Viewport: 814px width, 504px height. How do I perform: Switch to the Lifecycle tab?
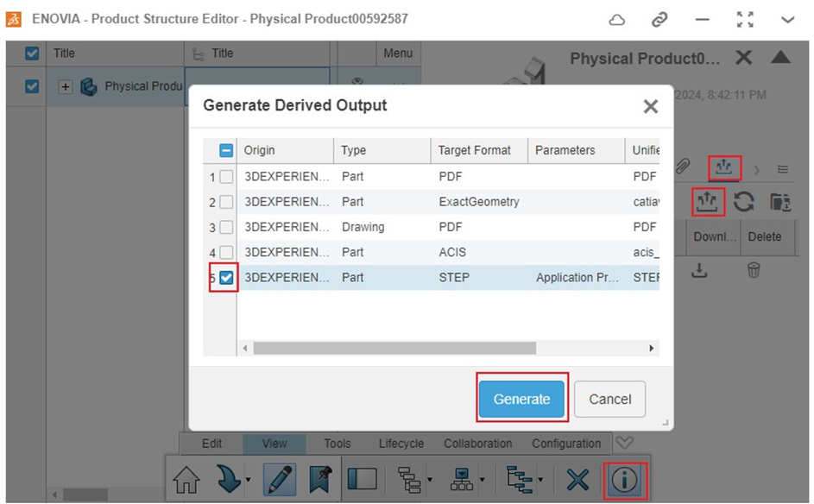[401, 444]
